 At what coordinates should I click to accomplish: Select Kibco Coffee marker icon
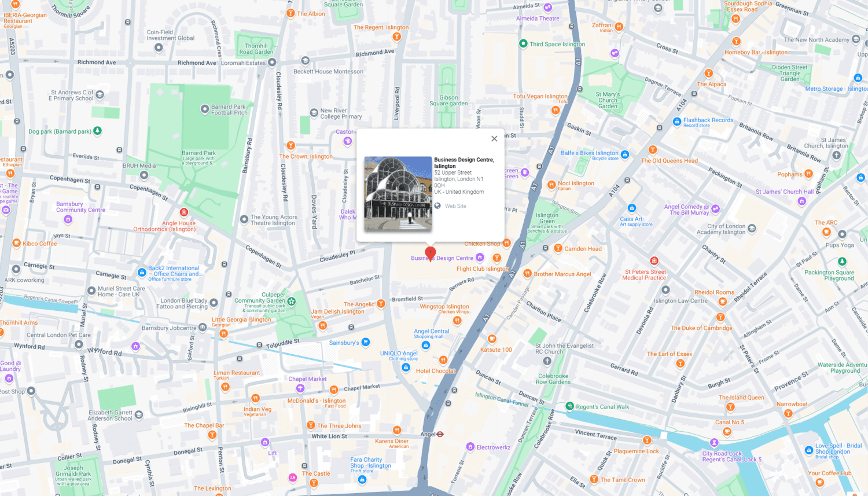pyautogui.click(x=16, y=243)
